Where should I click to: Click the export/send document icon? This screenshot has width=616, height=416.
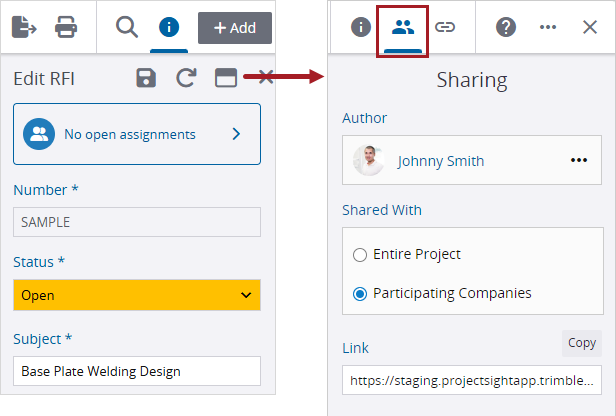pos(24,27)
